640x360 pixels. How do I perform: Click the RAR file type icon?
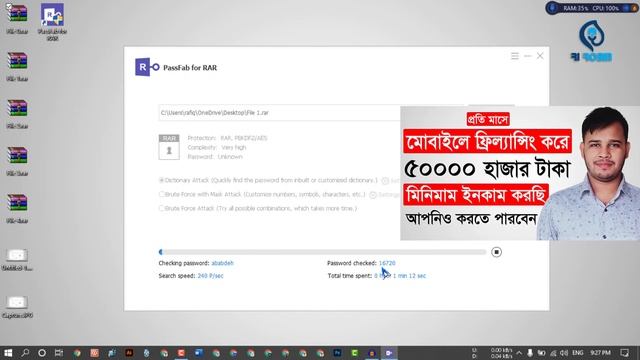(169, 147)
